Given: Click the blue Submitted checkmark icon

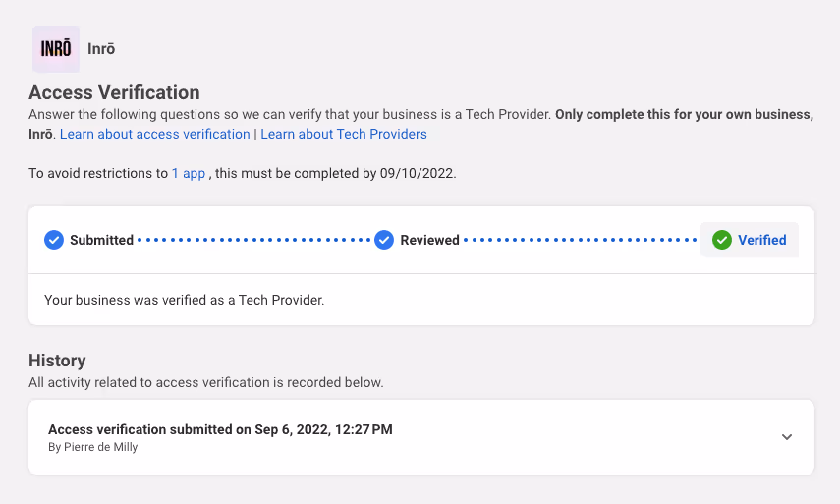Looking at the screenshot, I should [54, 240].
